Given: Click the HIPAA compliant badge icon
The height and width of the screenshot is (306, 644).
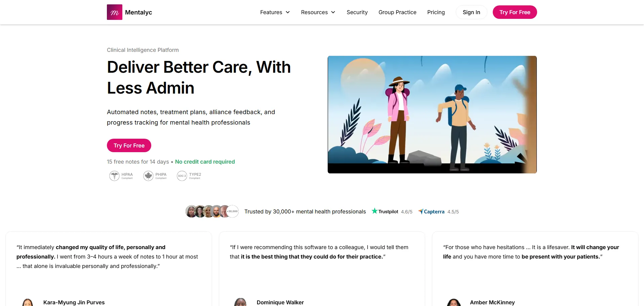Looking at the screenshot, I should (x=114, y=176).
